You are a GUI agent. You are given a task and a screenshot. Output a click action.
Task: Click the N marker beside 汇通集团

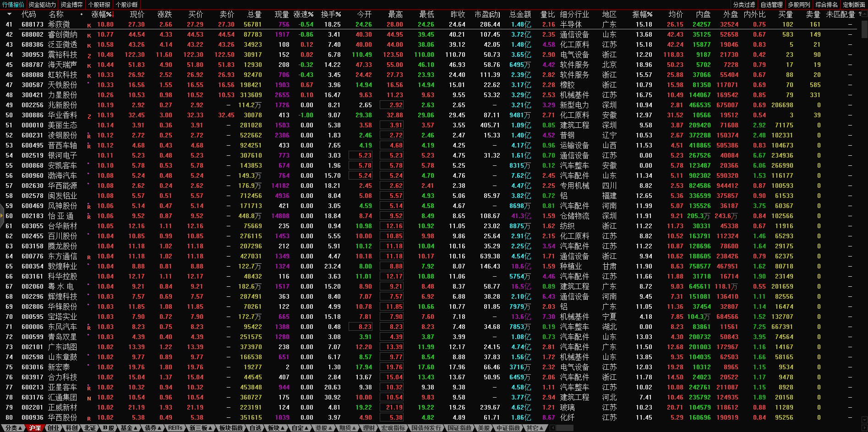click(x=89, y=398)
